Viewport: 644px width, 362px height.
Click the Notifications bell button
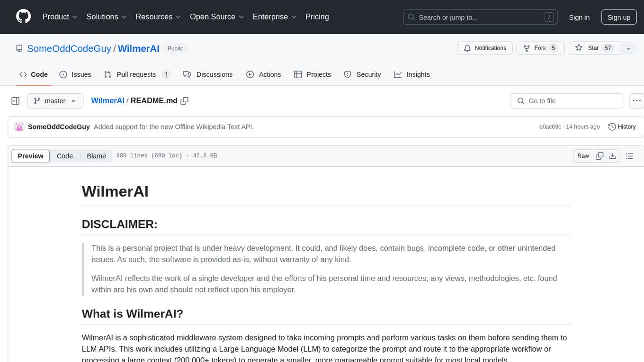click(485, 48)
